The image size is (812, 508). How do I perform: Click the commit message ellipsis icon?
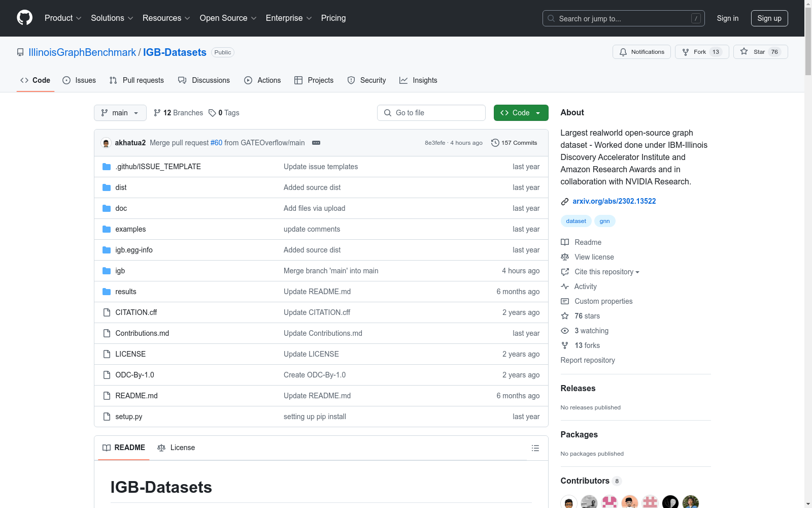click(316, 143)
